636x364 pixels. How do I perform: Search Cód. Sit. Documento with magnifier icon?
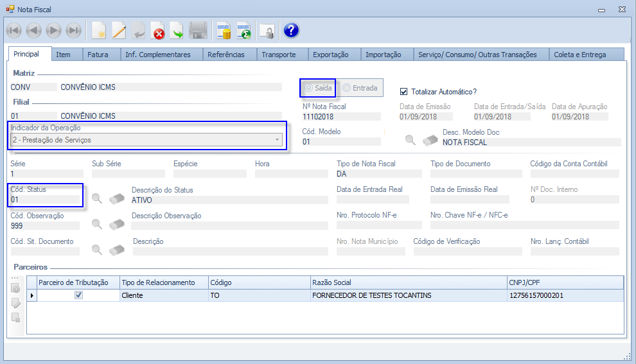96,250
